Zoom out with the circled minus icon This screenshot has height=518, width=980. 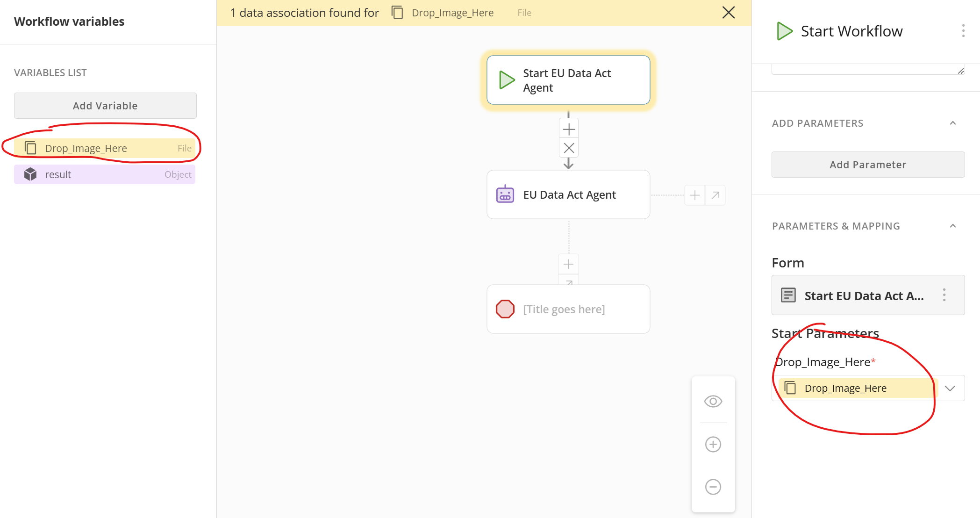tap(713, 487)
